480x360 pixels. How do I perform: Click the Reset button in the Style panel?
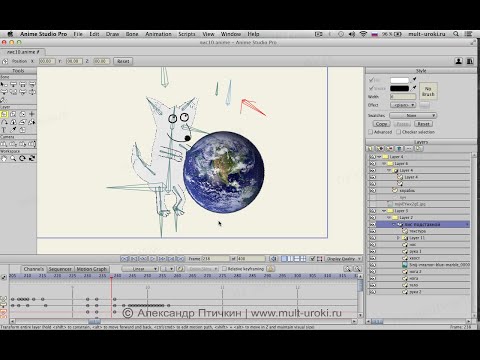point(423,124)
